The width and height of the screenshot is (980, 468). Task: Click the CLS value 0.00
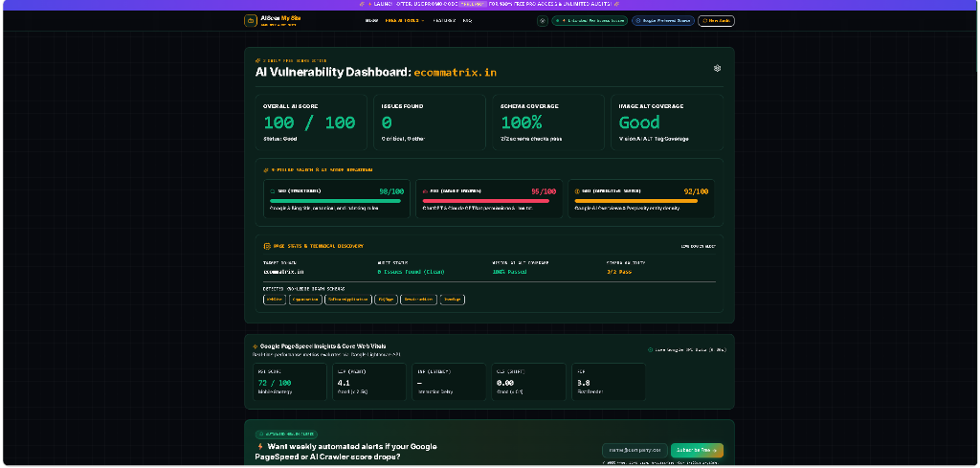(504, 383)
